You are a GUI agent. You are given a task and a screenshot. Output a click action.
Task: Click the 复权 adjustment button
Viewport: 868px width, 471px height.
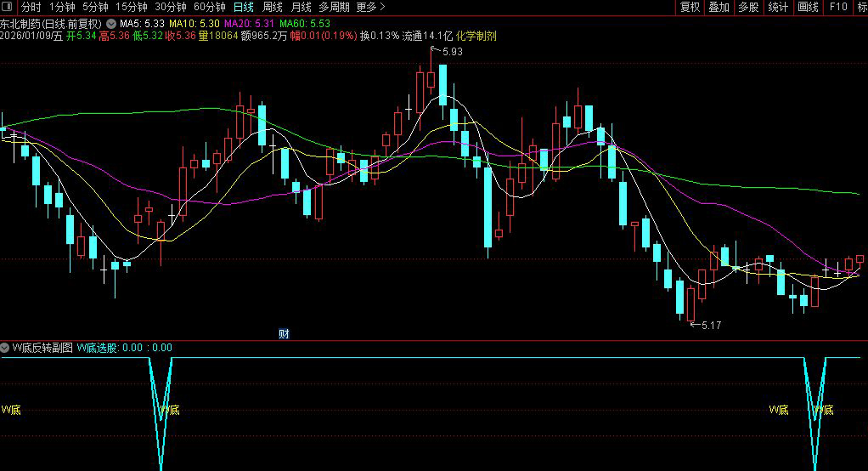click(x=690, y=7)
